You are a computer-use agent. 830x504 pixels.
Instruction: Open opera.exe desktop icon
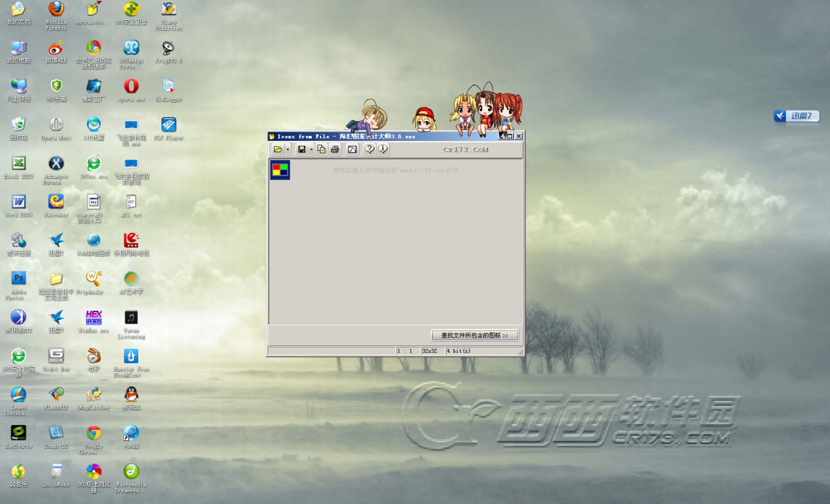[x=131, y=90]
